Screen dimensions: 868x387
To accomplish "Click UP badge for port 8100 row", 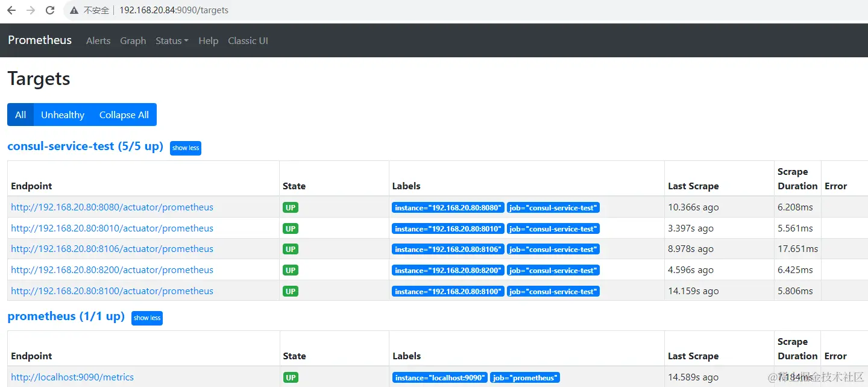I will pyautogui.click(x=291, y=291).
